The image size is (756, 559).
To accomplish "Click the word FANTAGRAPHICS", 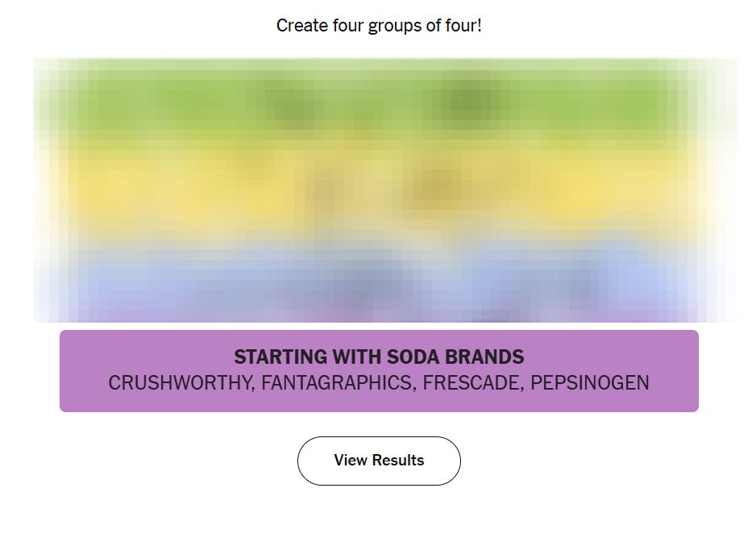I will click(336, 383).
